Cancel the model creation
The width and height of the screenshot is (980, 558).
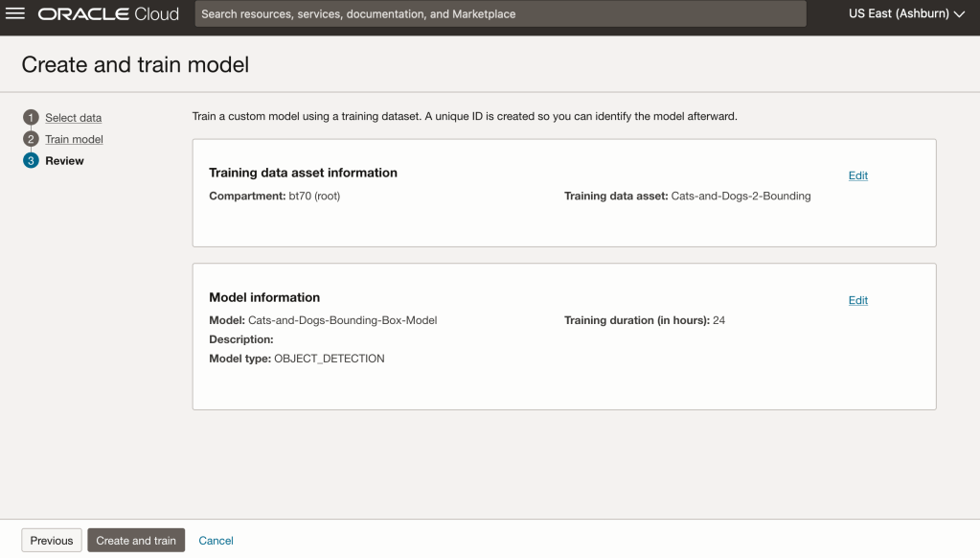pyautogui.click(x=216, y=541)
